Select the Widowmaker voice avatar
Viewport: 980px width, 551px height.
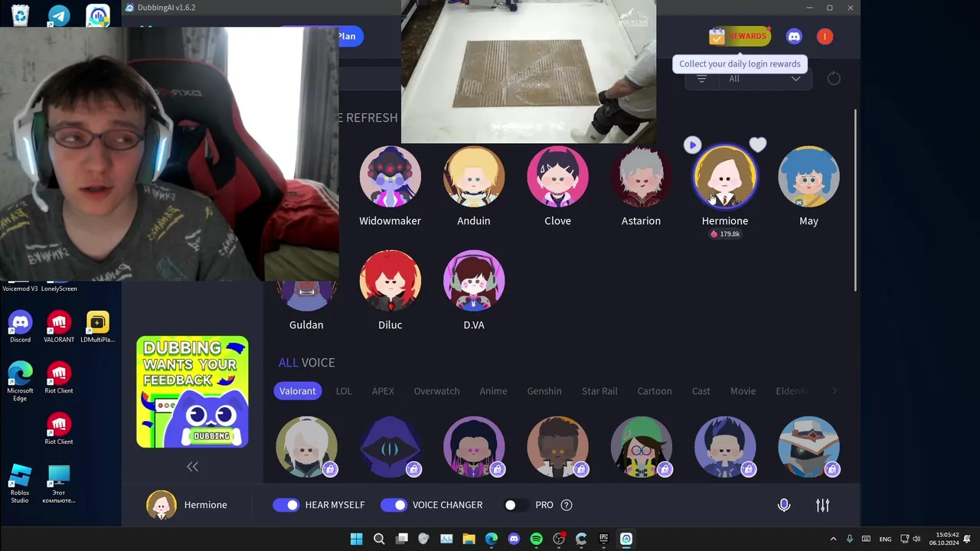[390, 177]
